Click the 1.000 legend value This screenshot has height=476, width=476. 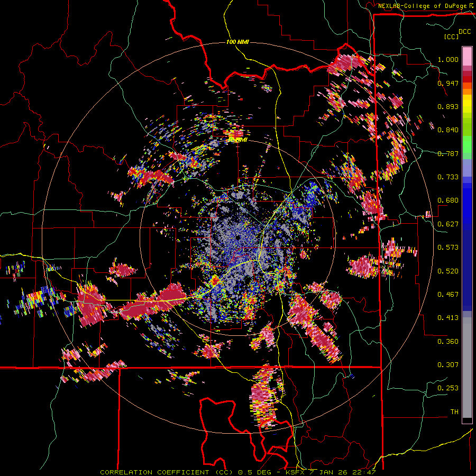[x=448, y=59]
